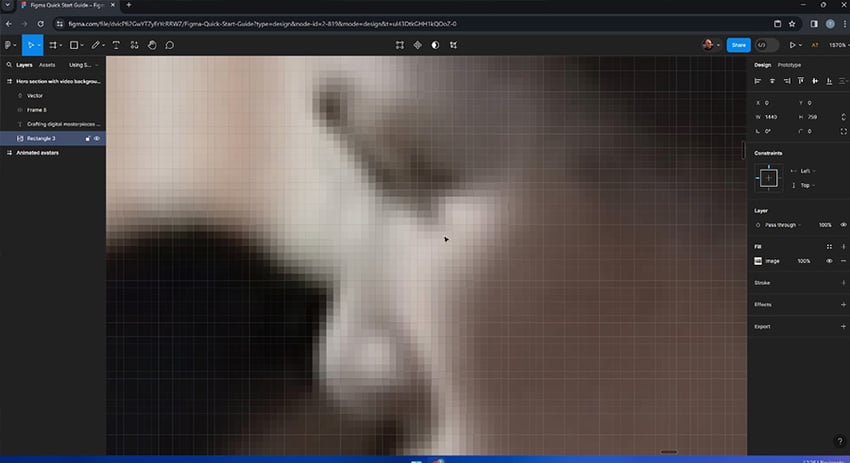Open the help question mark button
The image size is (850, 463).
pyautogui.click(x=839, y=441)
